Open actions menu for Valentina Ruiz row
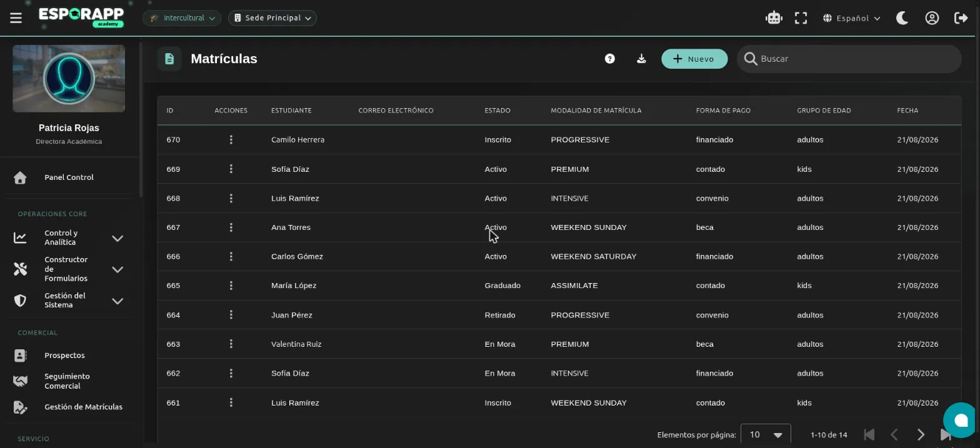Viewport: 980px width, 448px height. point(231,344)
